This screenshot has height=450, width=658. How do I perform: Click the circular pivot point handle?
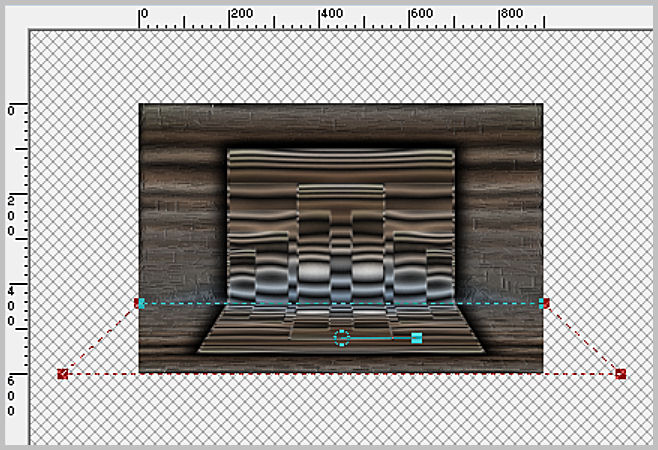pyautogui.click(x=342, y=338)
